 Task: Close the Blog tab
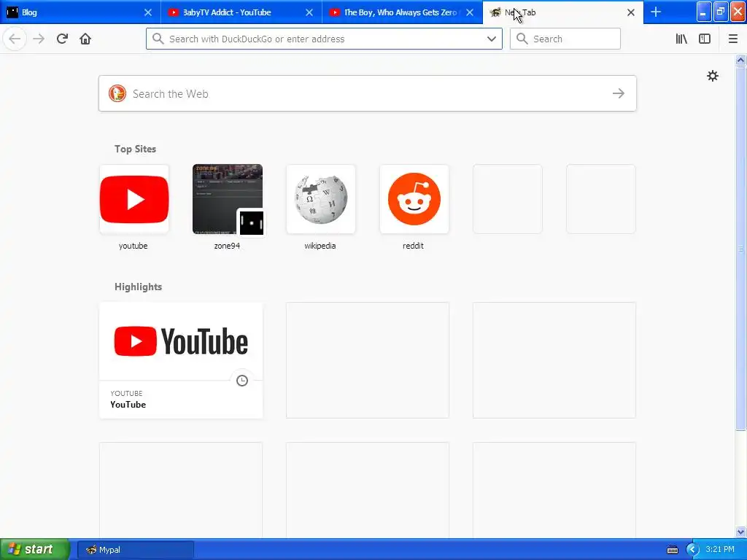[148, 12]
